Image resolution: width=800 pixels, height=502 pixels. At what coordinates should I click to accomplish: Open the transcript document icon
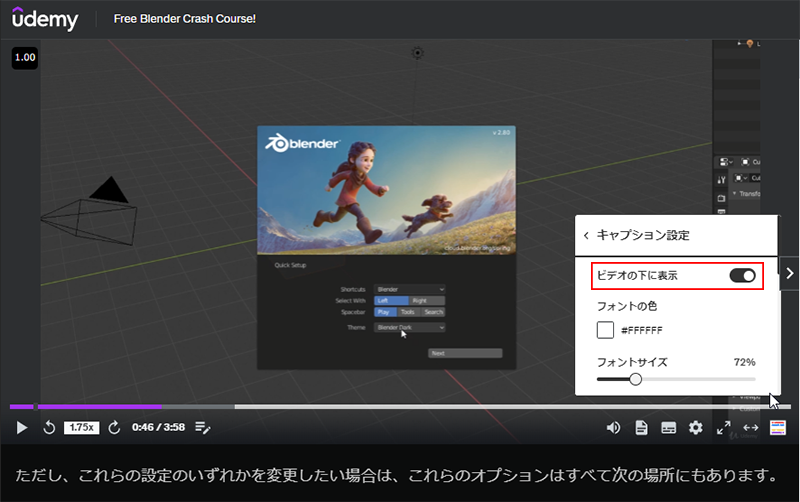tap(641, 428)
